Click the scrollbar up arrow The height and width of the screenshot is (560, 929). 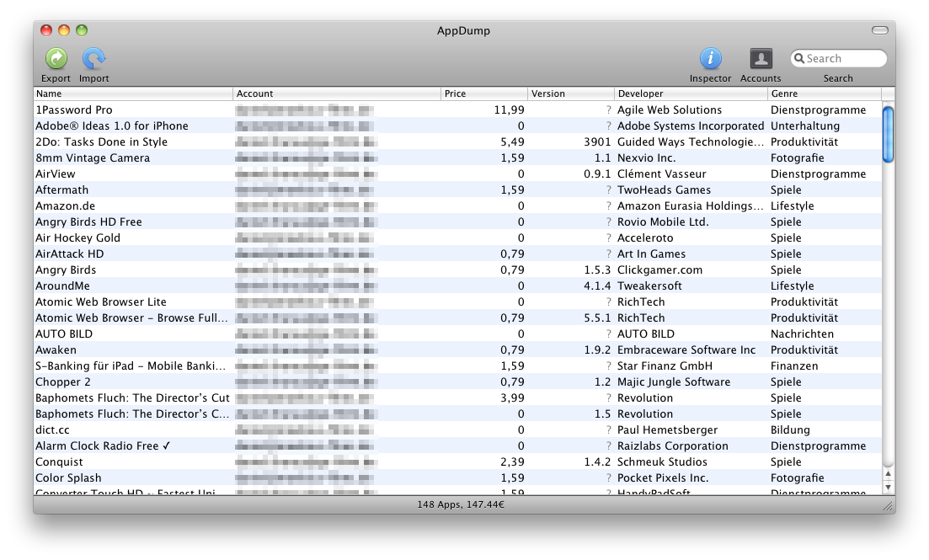click(888, 474)
